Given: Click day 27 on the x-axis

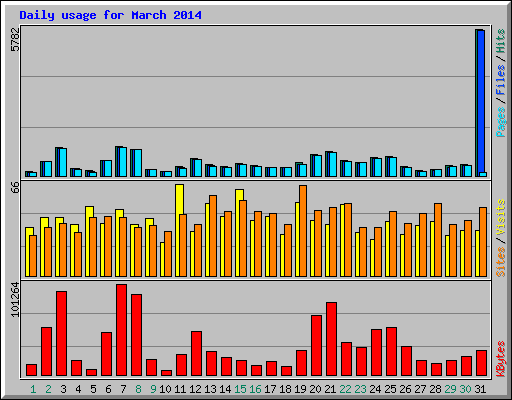Looking at the screenshot, I should [420, 389].
